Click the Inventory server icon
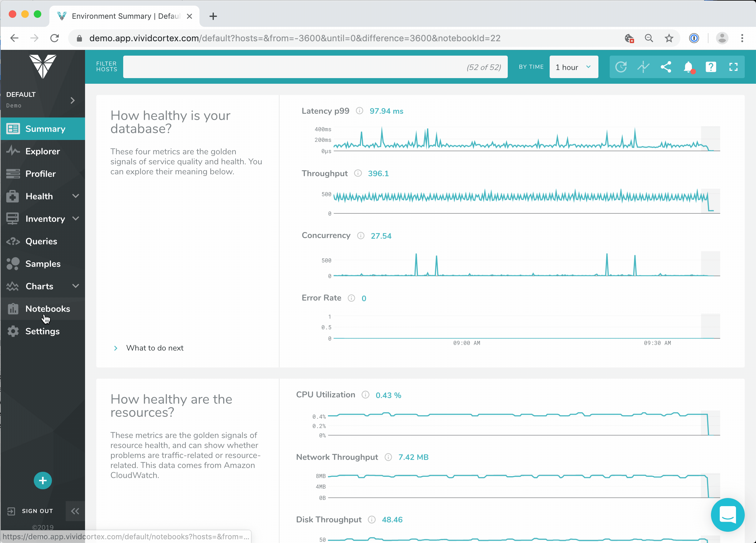Viewport: 756px width, 543px height. click(13, 218)
